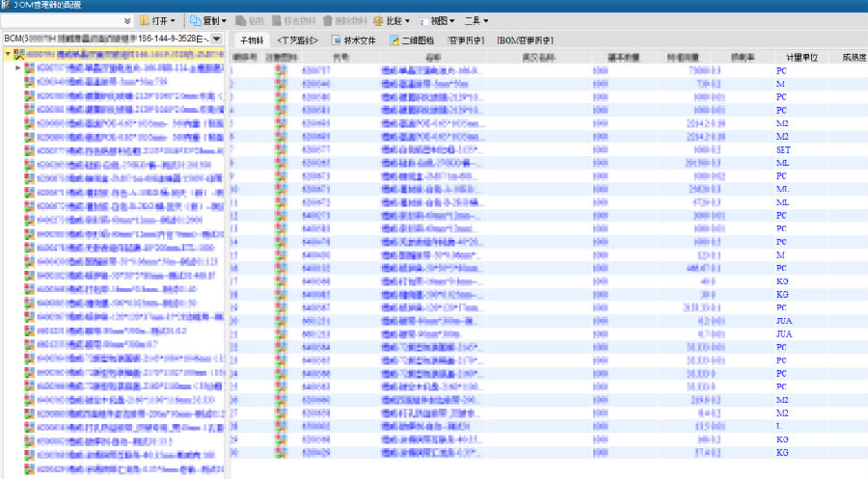
Task: Sort by the 计量单位 column header
Action: 800,58
